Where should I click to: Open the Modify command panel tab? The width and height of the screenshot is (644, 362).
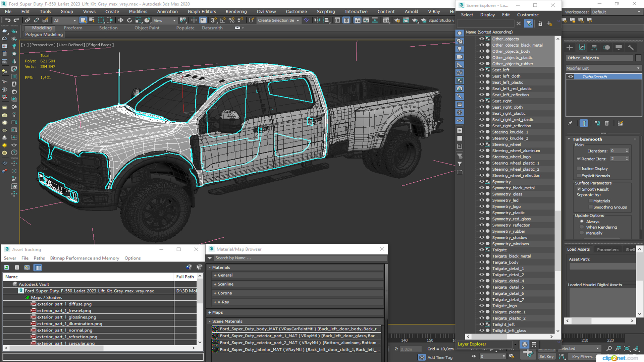(x=582, y=48)
